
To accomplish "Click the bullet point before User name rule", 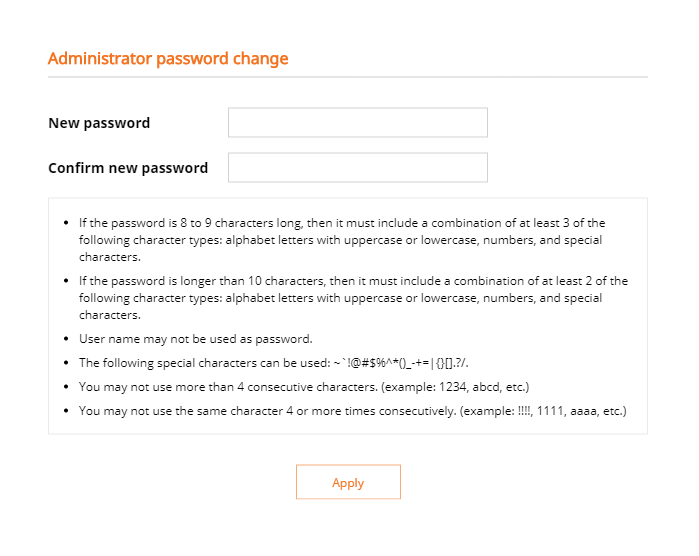I will coord(66,339).
